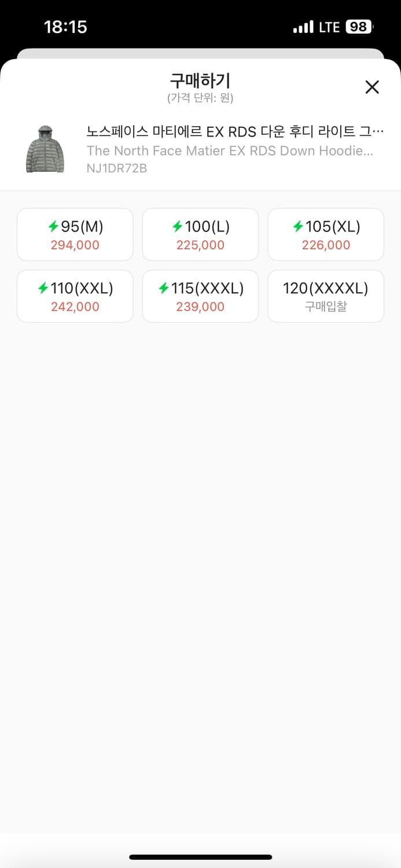401x868 pixels.
Task: Close the 구매하기 purchase sheet
Action: [x=372, y=87]
